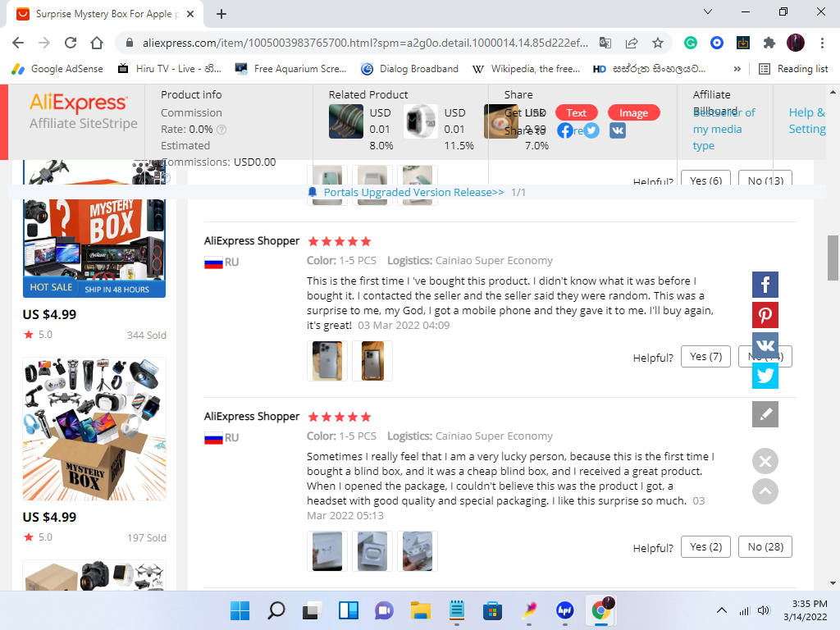
Task: Open the Grammarly extension icon
Action: point(691,43)
